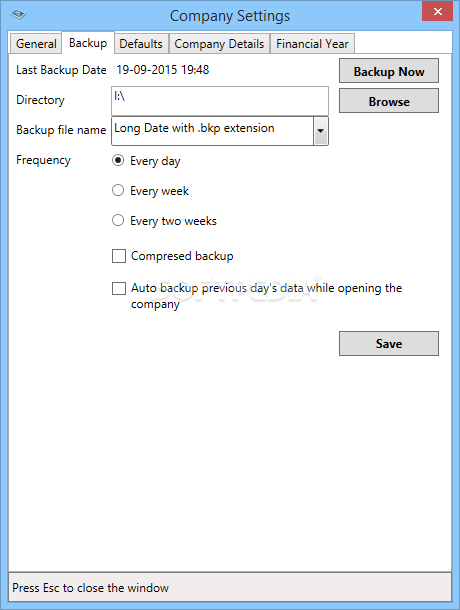Switch to the General tab
Screen dimensions: 460x610
coord(36,44)
